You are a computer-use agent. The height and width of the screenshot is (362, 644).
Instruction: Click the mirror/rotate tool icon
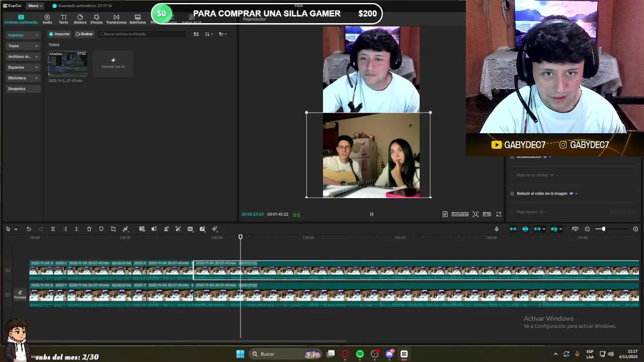(126, 229)
